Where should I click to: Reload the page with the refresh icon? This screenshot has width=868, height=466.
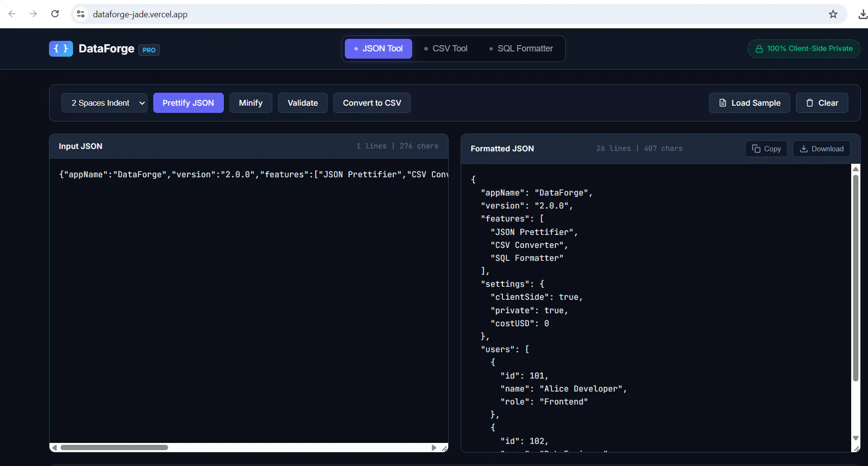pos(55,14)
